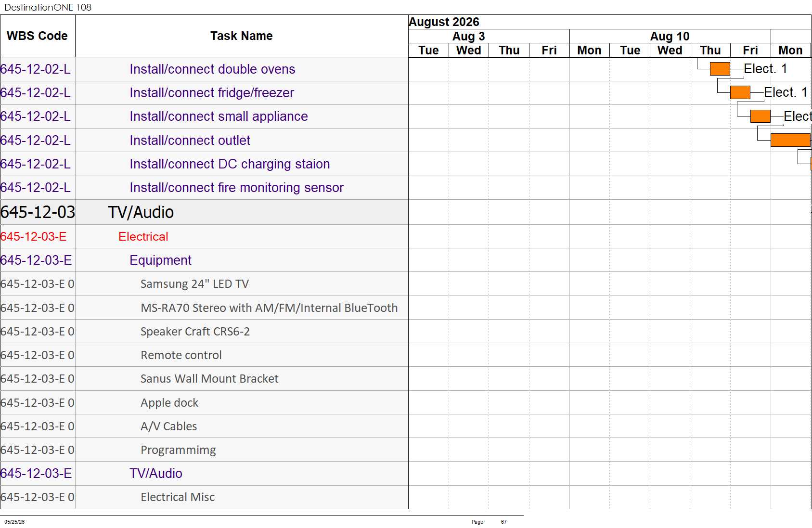The height and width of the screenshot is (528, 812).
Task: Click the WBS Code column header
Action: [38, 36]
